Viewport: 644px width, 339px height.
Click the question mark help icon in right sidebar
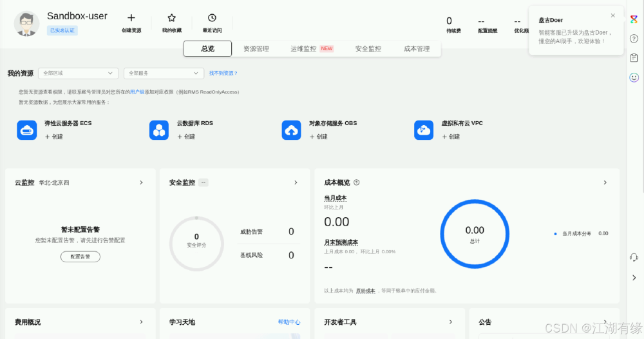(x=634, y=39)
